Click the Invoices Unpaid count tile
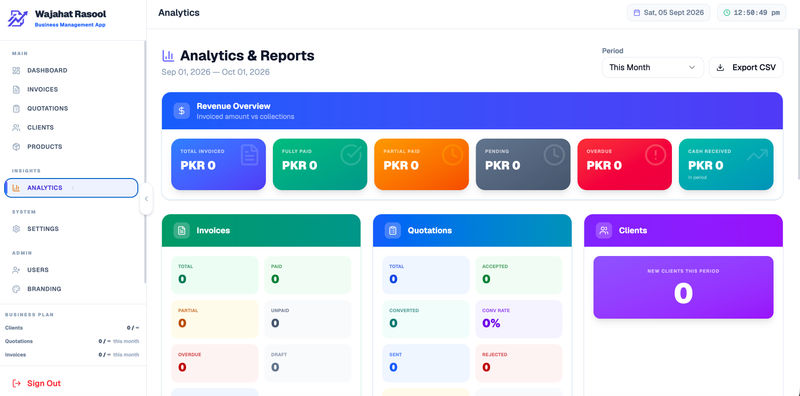The width and height of the screenshot is (800, 396). 308,319
